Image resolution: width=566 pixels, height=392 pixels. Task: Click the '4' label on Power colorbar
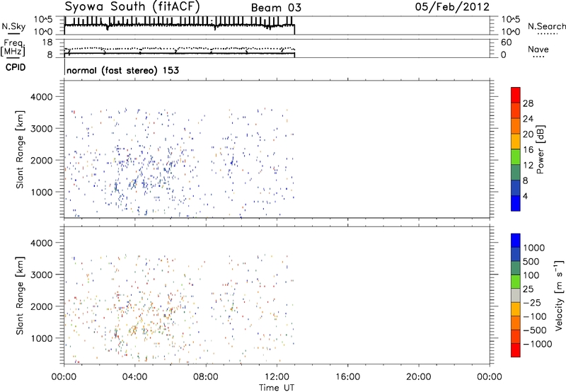click(x=525, y=196)
